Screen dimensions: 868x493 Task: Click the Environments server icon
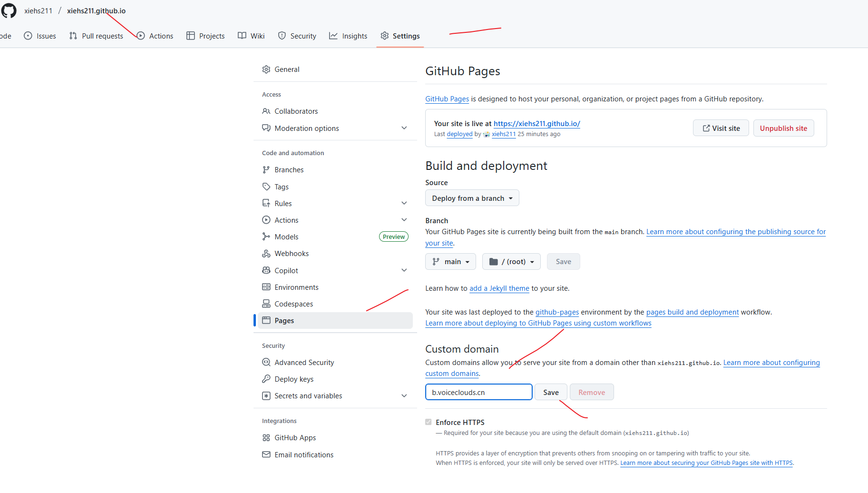pyautogui.click(x=266, y=287)
